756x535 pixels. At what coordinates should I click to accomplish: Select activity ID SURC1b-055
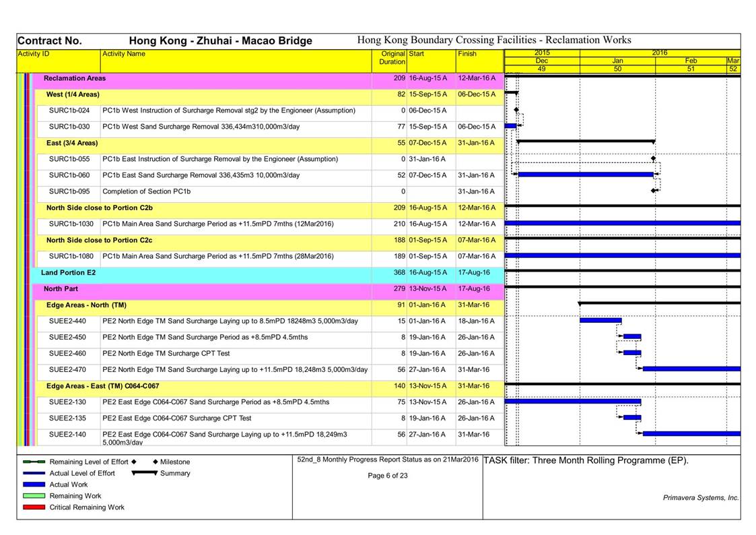(x=69, y=159)
